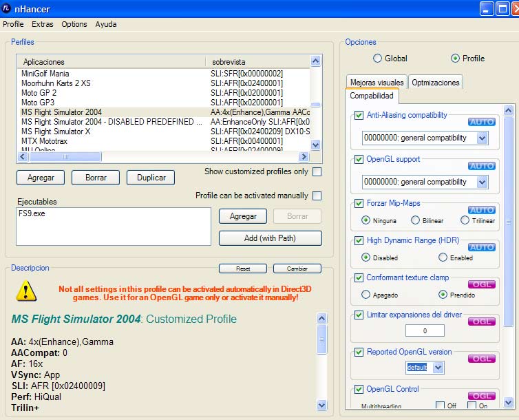Viewport: 519px width, 420px height.
Task: Click the AUTO badge next to OpenGL support
Action: 482,166
